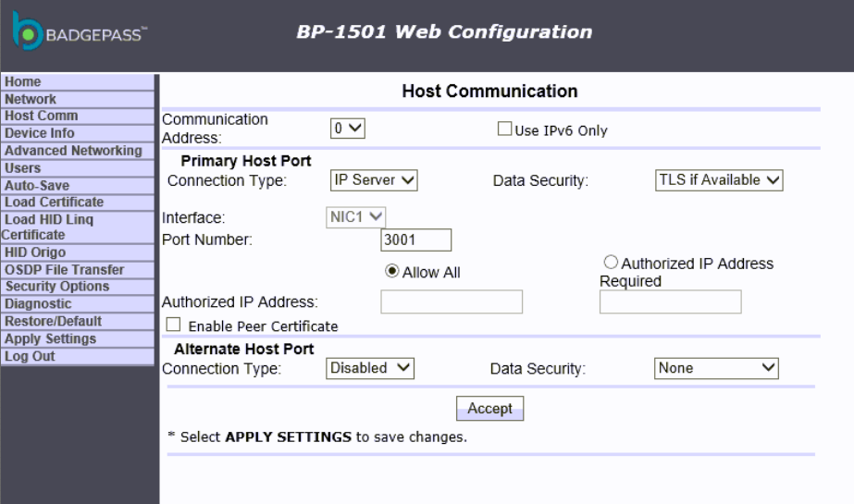Click the Alternate Host Port label
Viewport: 854px width, 504px height.
click(x=244, y=349)
